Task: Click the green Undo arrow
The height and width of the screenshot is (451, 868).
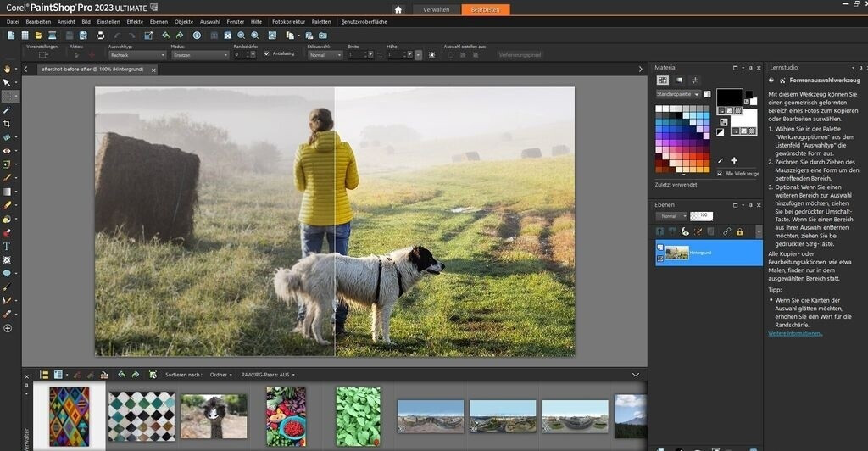Action: point(165,36)
